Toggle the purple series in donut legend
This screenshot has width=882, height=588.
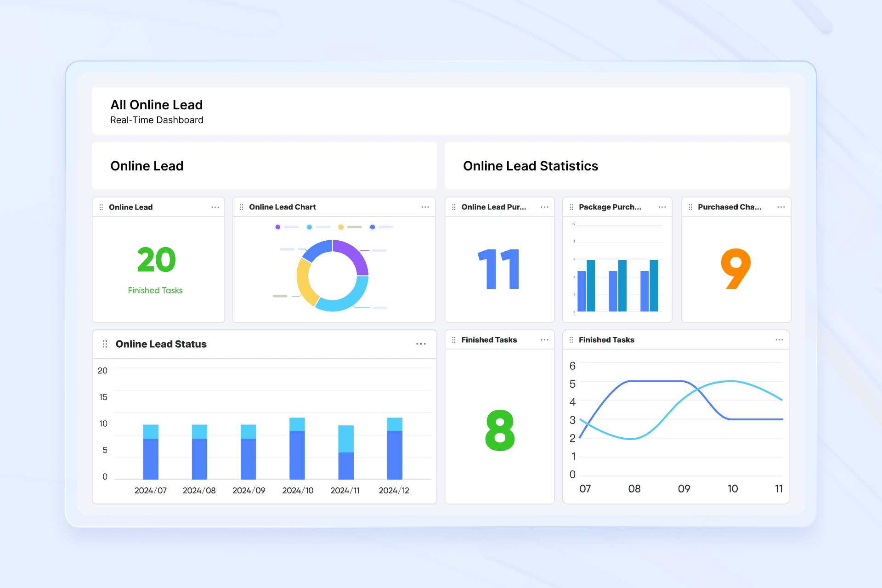tap(278, 227)
